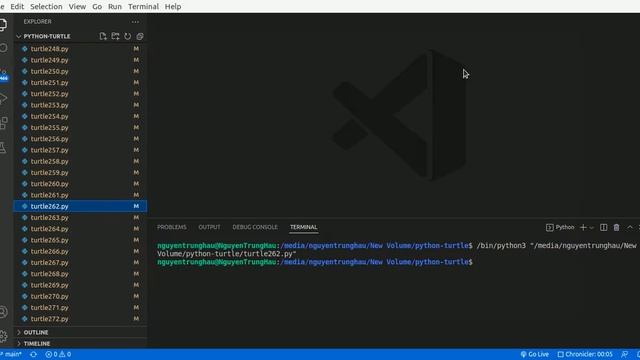The width and height of the screenshot is (640, 360).
Task: Open the View menu
Action: pos(77,7)
